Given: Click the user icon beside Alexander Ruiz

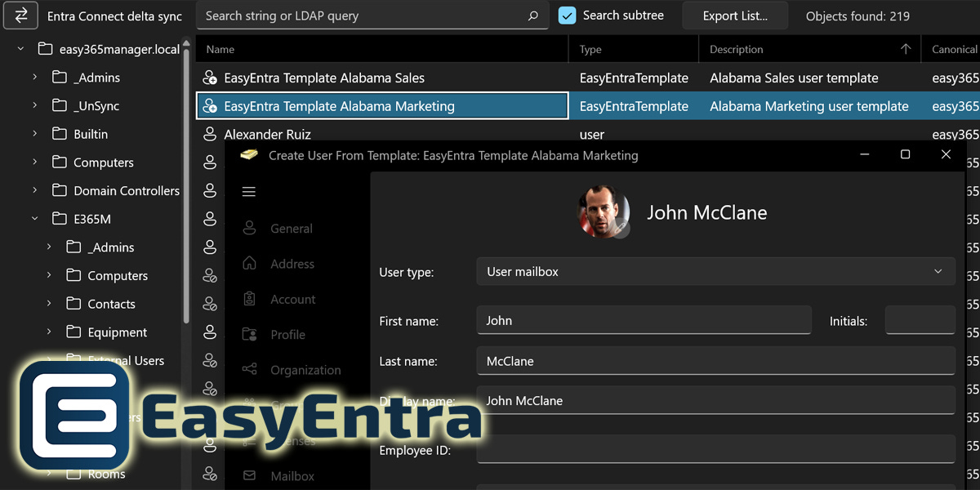Looking at the screenshot, I should [x=210, y=134].
